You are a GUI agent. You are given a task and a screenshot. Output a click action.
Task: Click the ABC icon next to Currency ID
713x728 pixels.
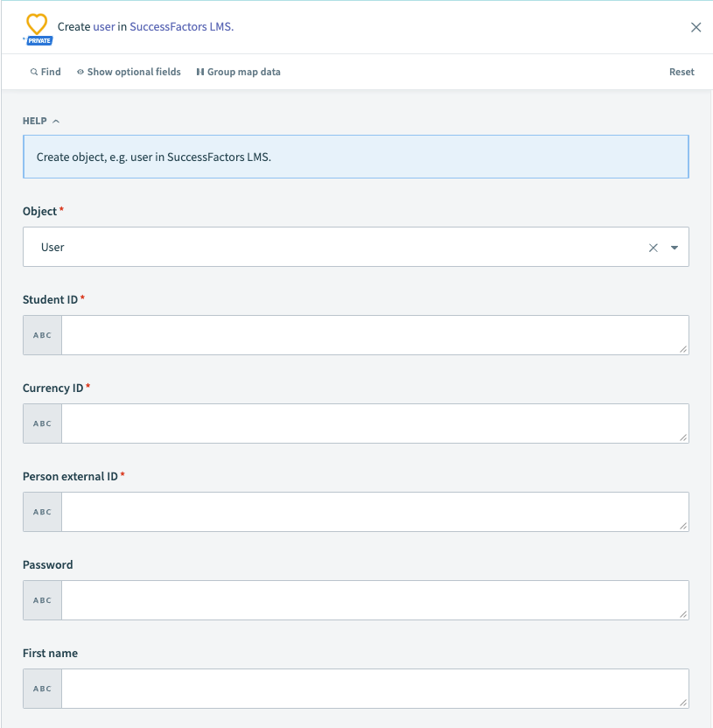[x=41, y=423]
